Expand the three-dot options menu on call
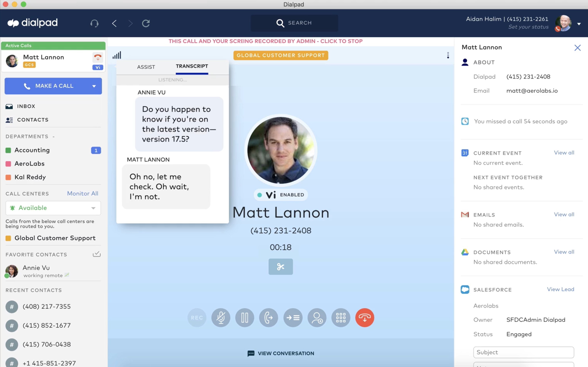 pyautogui.click(x=448, y=55)
